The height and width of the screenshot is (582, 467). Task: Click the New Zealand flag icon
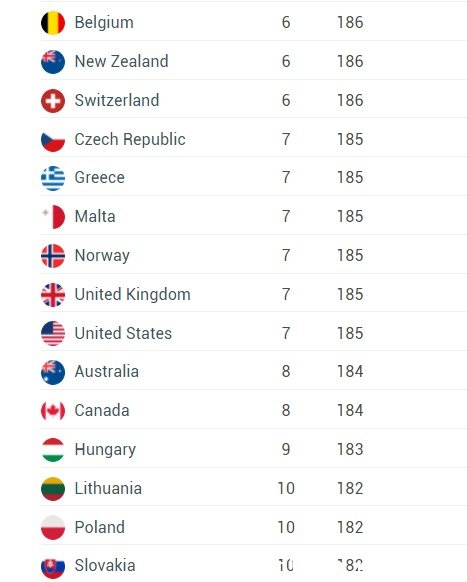[x=53, y=62]
